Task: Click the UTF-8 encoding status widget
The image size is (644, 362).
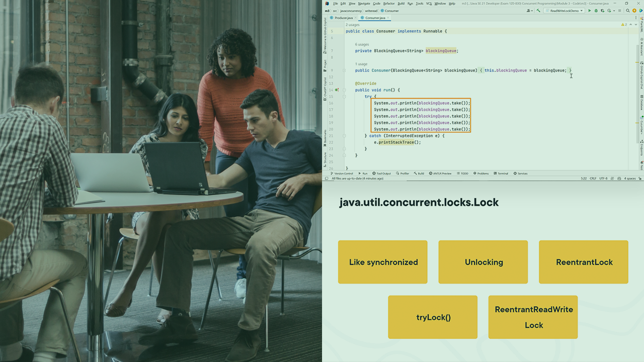Action: (604, 178)
